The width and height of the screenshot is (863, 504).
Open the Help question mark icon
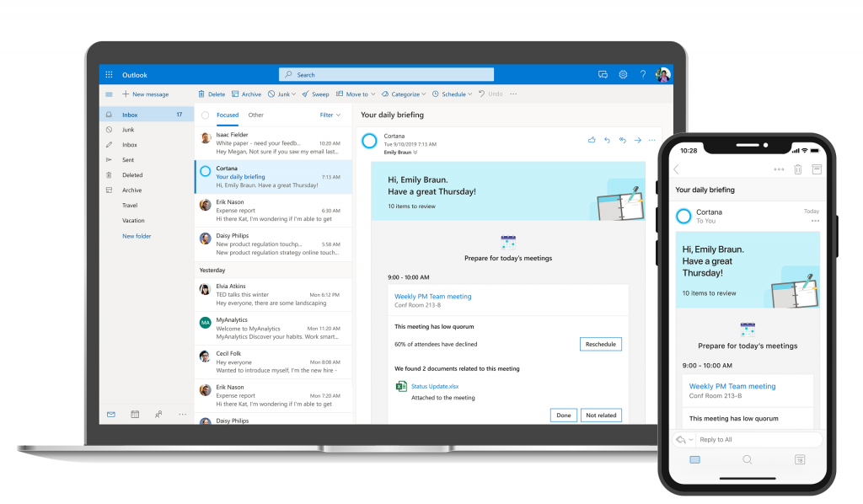643,74
